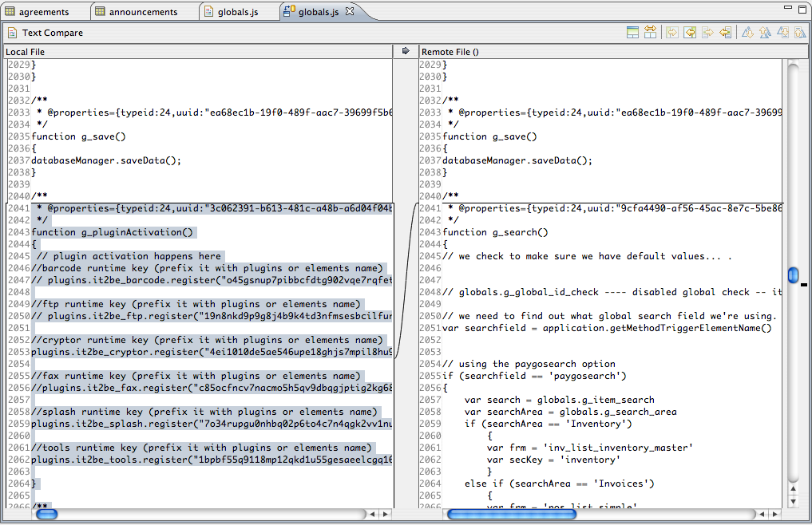Go to previous change

pyautogui.click(x=800, y=32)
